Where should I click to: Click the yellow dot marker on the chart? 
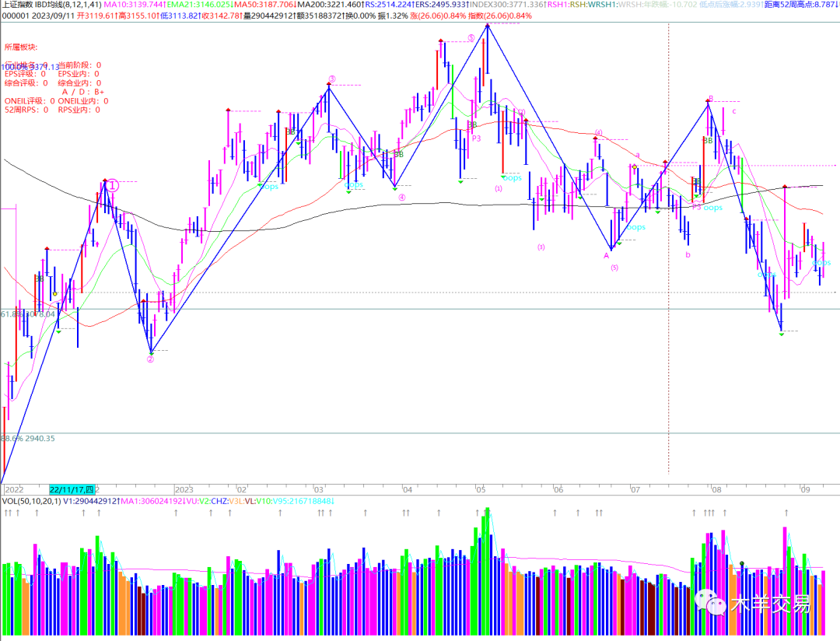635,167
